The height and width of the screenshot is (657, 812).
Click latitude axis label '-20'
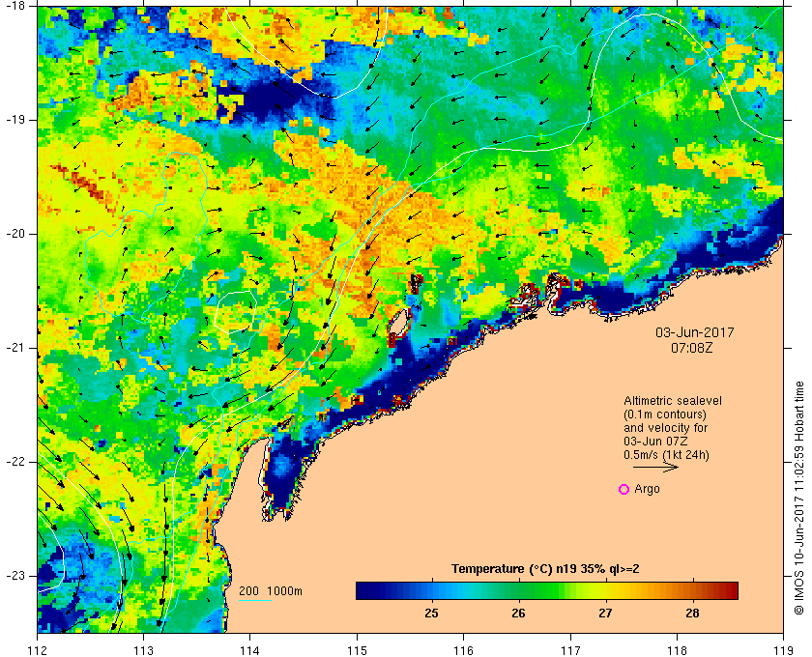[x=14, y=234]
